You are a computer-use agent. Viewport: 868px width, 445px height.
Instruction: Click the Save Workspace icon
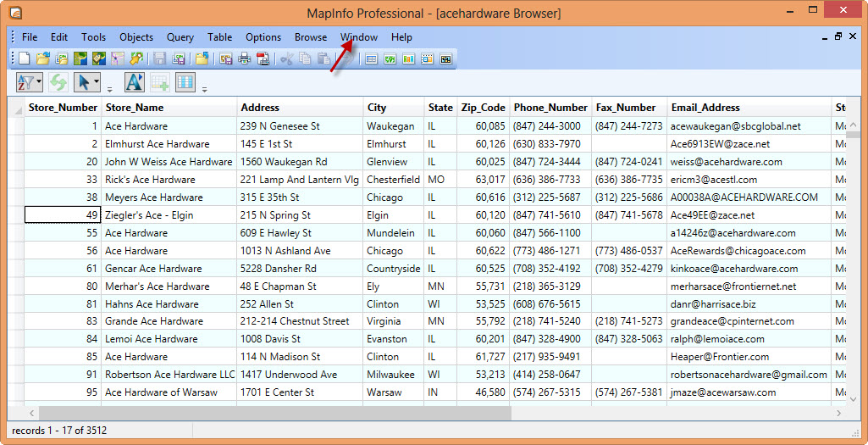click(x=178, y=58)
